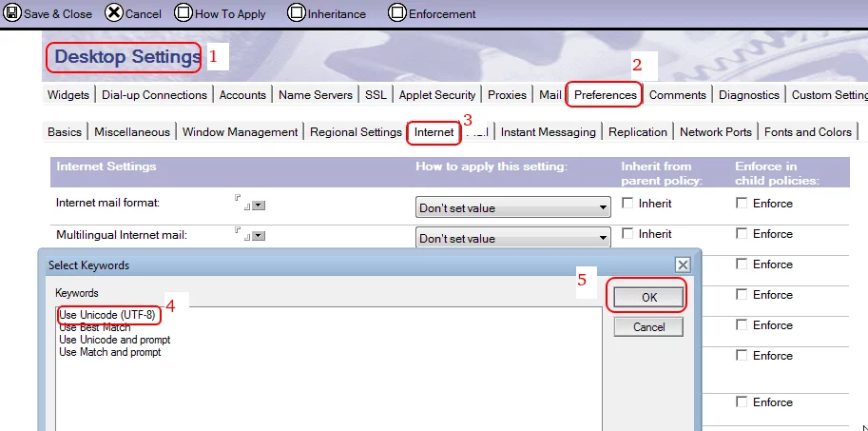The image size is (868, 431).
Task: Click the Save & Close disk icon
Action: click(x=11, y=13)
